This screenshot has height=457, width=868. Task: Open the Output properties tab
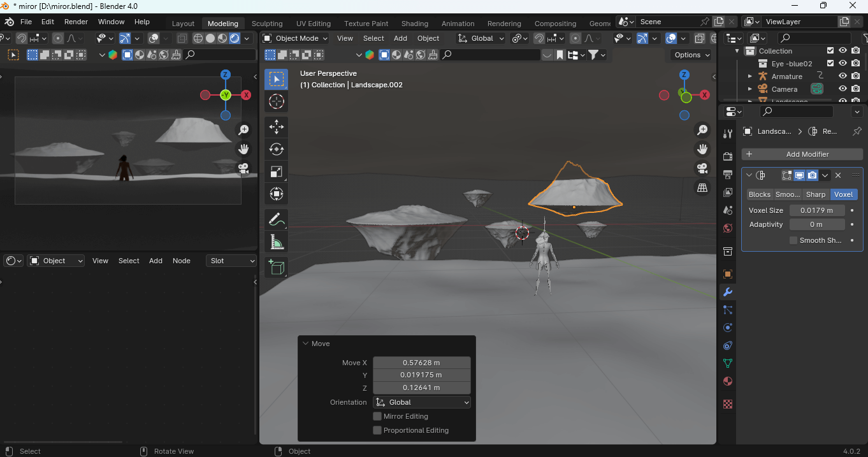click(x=728, y=174)
